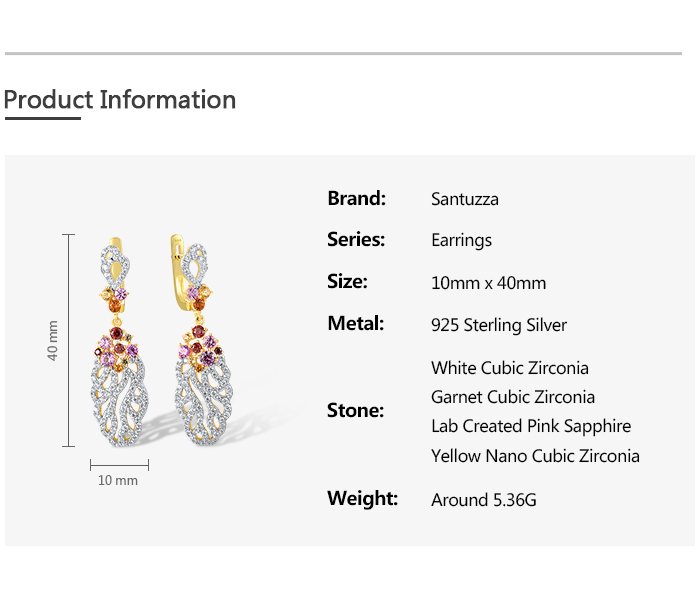This screenshot has height=596, width=700.
Task: Select the Metal label
Action: click(355, 324)
